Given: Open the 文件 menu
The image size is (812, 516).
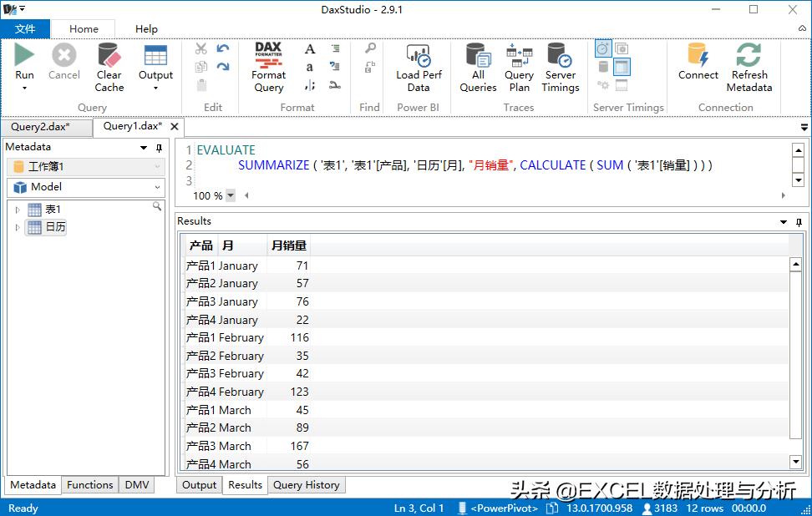Looking at the screenshot, I should (x=25, y=29).
